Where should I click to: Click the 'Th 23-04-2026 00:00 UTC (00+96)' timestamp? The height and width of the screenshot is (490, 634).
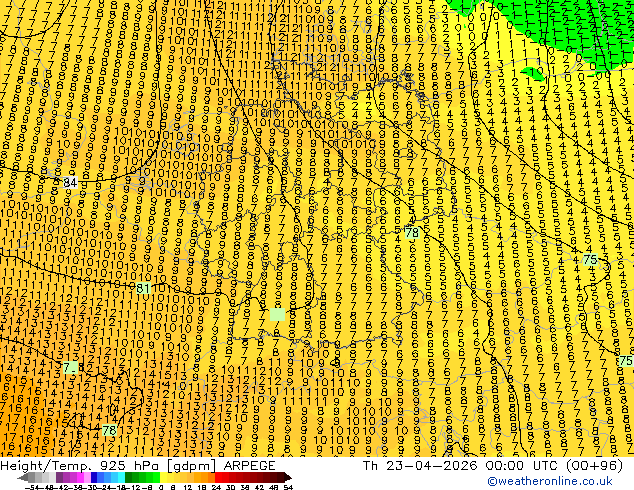493,466
